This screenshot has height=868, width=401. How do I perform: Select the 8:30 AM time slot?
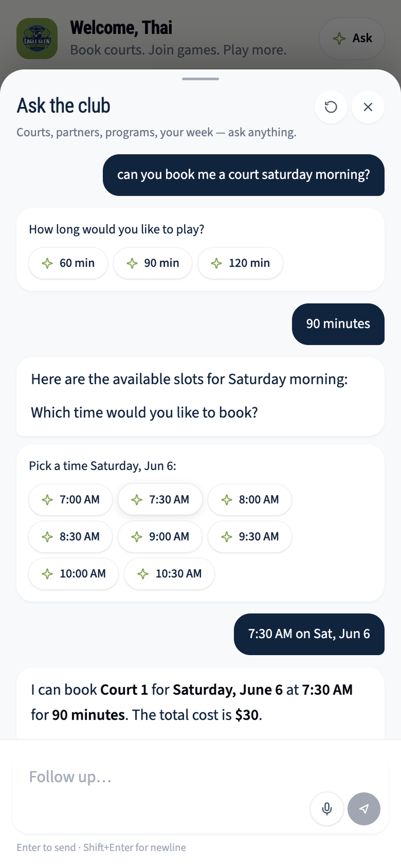pyautogui.click(x=70, y=537)
